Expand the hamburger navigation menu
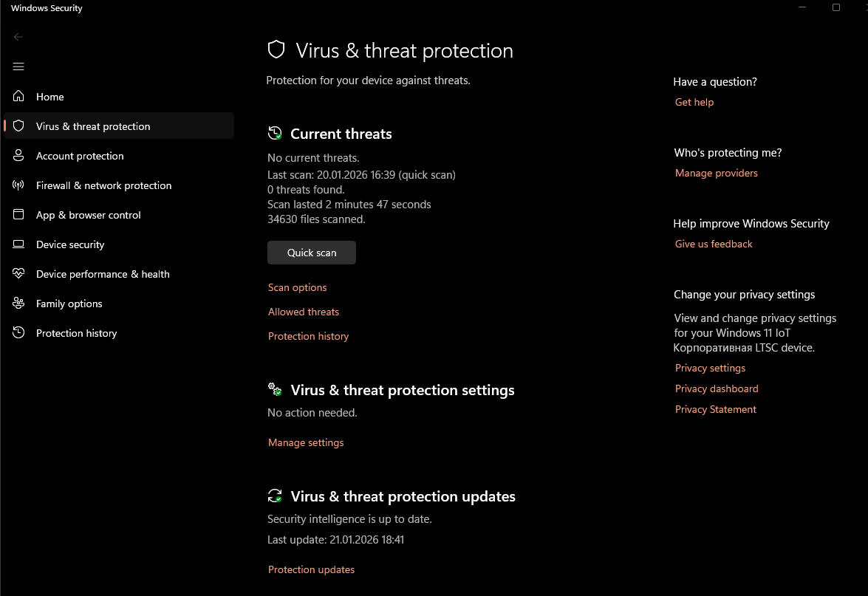This screenshot has width=868, height=596. tap(18, 66)
